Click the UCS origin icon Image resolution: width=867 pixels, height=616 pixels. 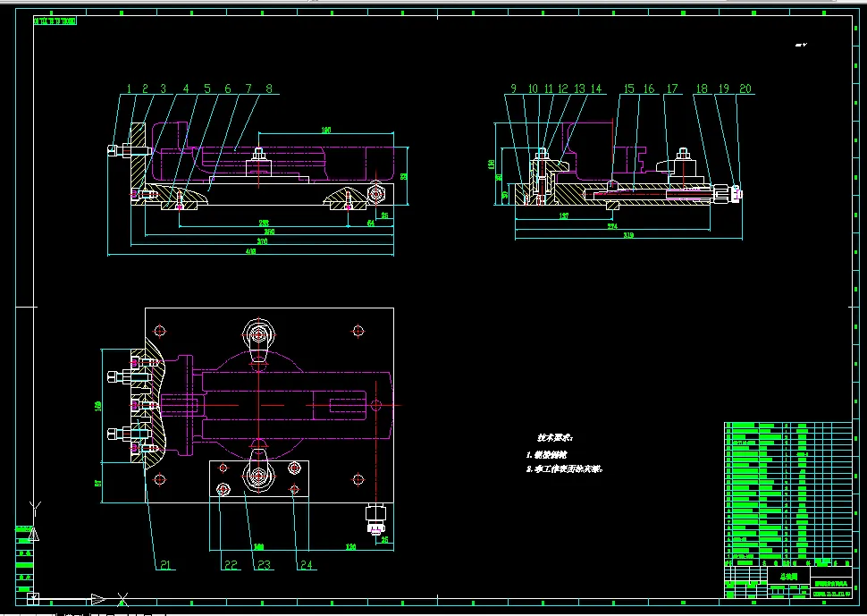click(33, 598)
